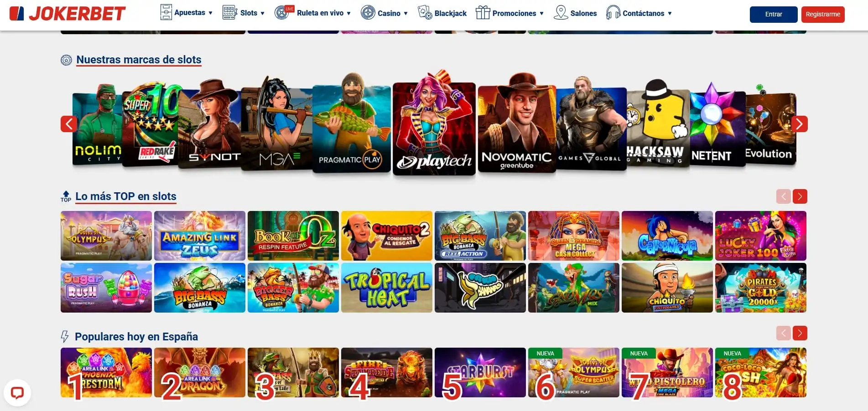The height and width of the screenshot is (411, 868).
Task: Click the Jokerbet logo
Action: pos(68,14)
